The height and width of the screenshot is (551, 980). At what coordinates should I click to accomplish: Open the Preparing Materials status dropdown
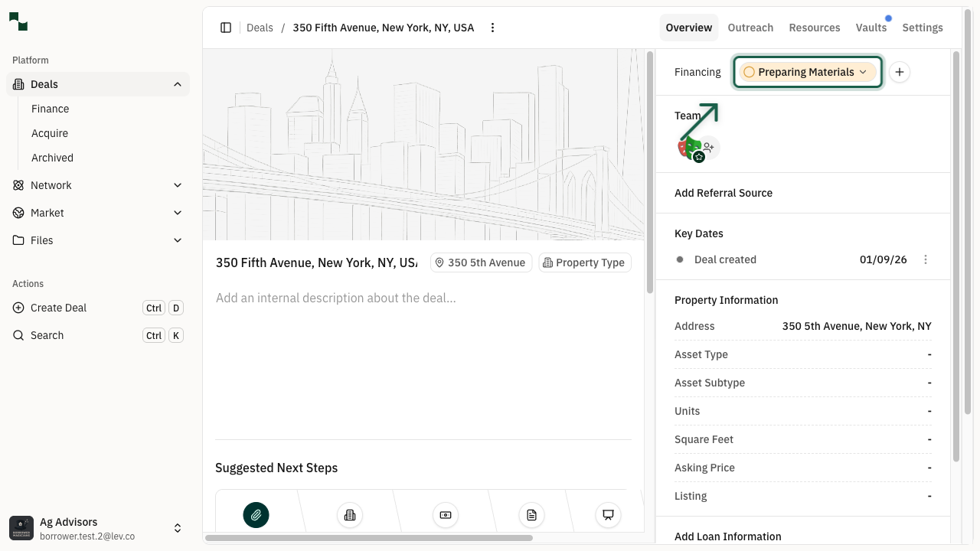(807, 72)
